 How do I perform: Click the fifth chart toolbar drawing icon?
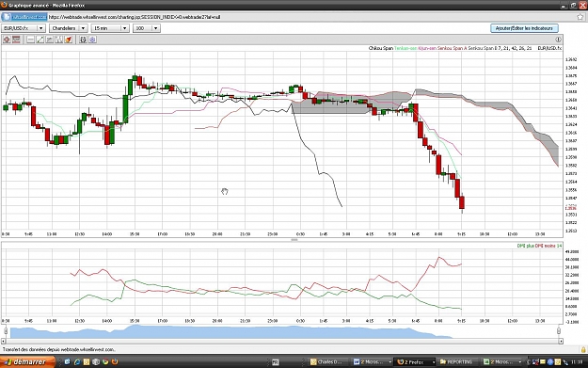(50, 40)
